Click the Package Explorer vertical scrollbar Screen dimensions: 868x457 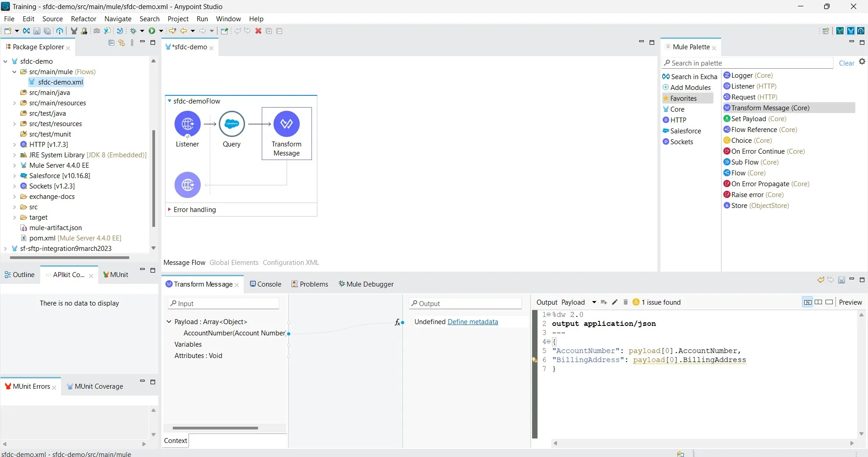point(154,179)
